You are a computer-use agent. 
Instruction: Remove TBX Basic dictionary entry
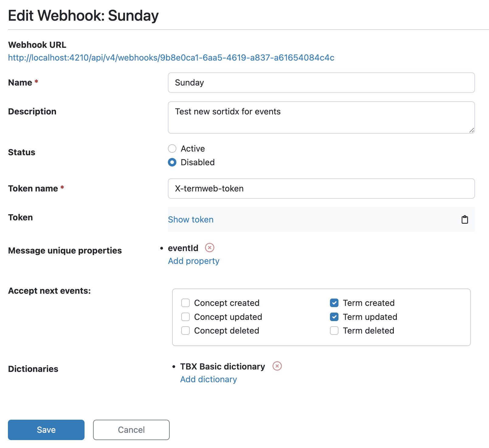click(277, 366)
